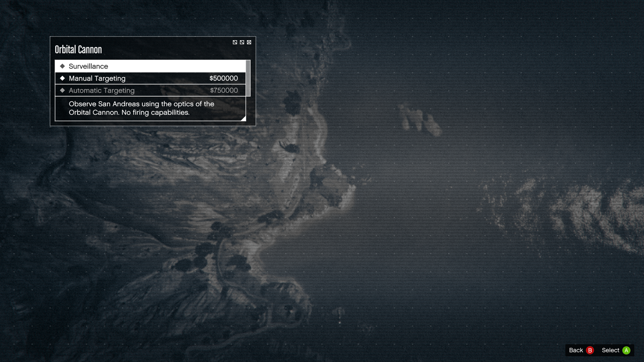Click the Surveillance description text
The image size is (644, 362).
(x=141, y=108)
